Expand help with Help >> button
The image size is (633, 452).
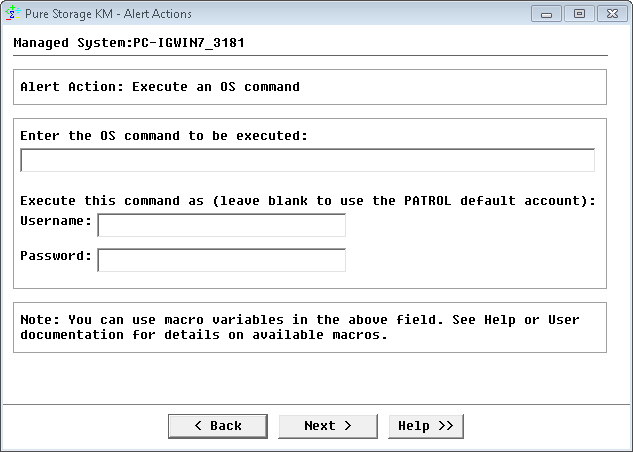425,426
